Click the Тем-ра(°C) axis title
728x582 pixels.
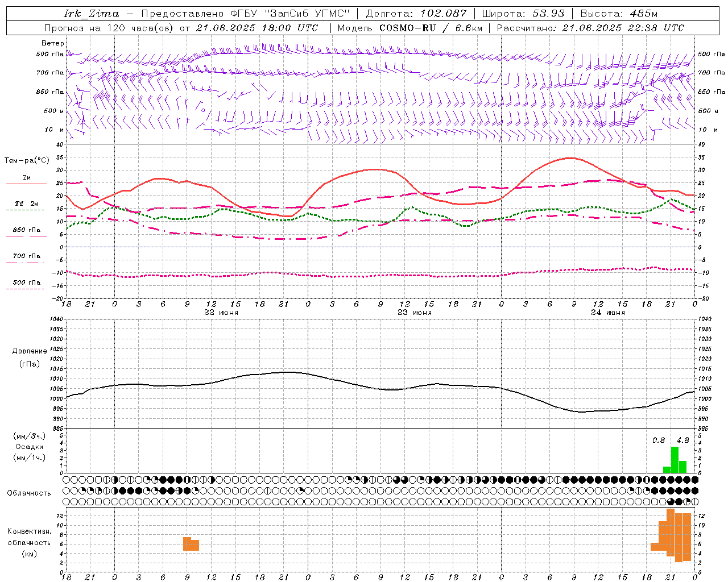27,161
